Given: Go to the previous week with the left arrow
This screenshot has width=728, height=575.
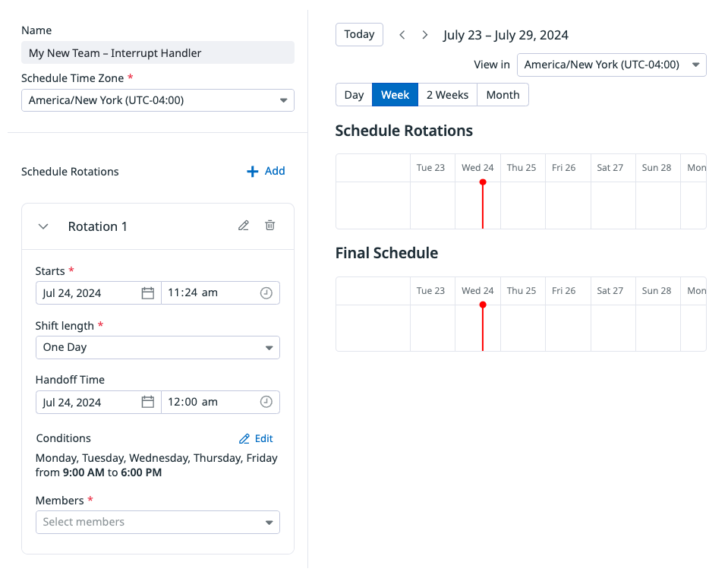Looking at the screenshot, I should coord(402,35).
